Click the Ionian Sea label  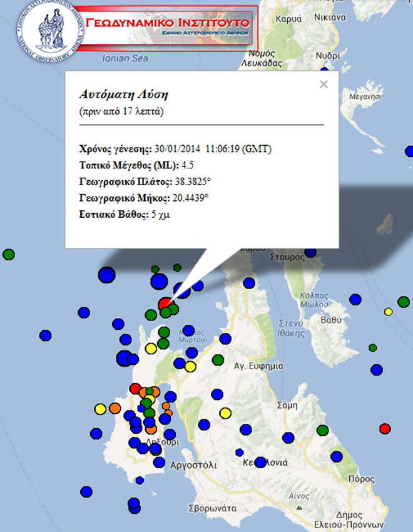coord(125,59)
